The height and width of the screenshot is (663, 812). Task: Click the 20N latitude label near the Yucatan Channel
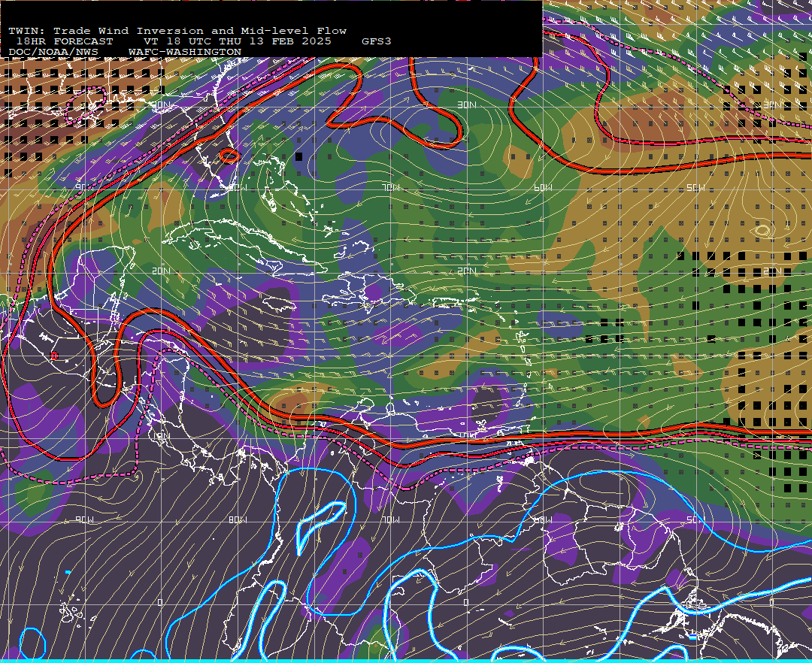[161, 271]
